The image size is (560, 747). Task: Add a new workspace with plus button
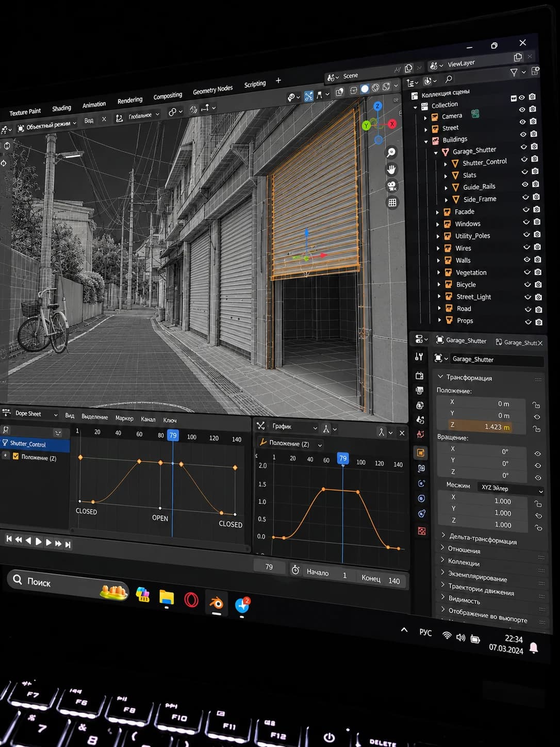[278, 80]
